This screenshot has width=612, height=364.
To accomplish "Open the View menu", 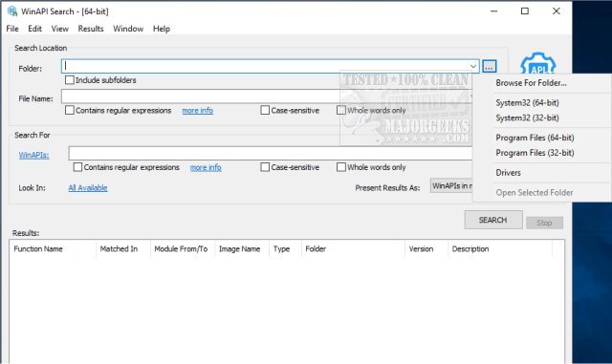I will pos(59,29).
